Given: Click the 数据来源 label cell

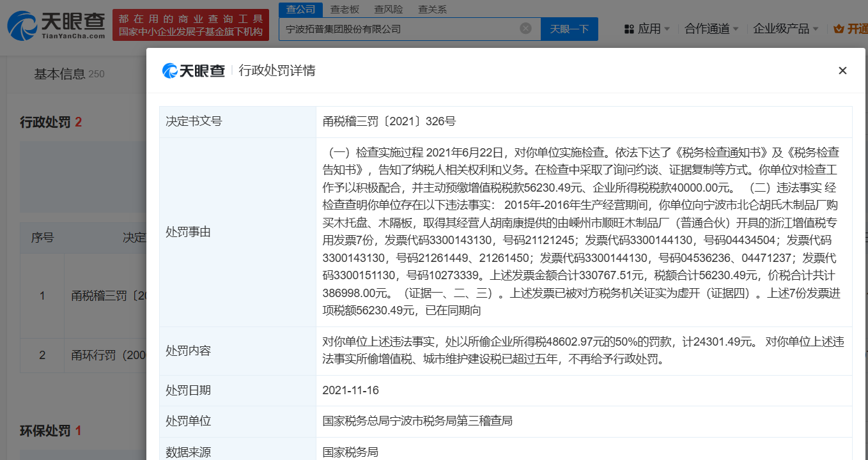Looking at the screenshot, I should [x=238, y=449].
